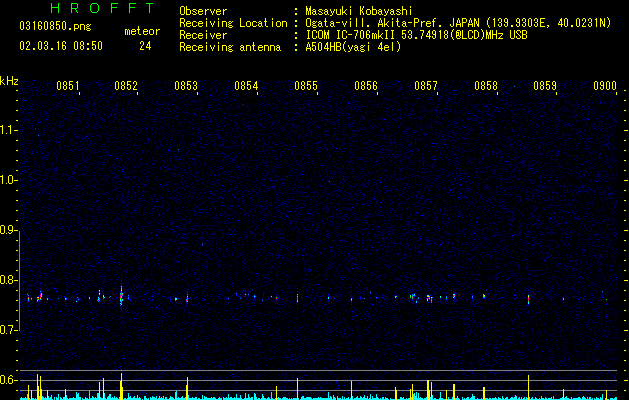The width and height of the screenshot is (629, 400).
Task: Click the 0853 time marker
Action: tap(186, 85)
